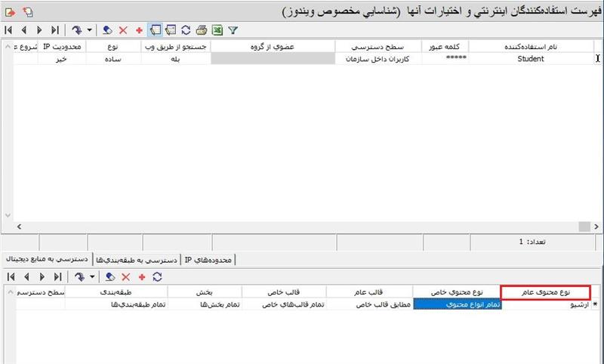
Task: Go to first record in the digital resources toolbar
Action: pos(9,277)
